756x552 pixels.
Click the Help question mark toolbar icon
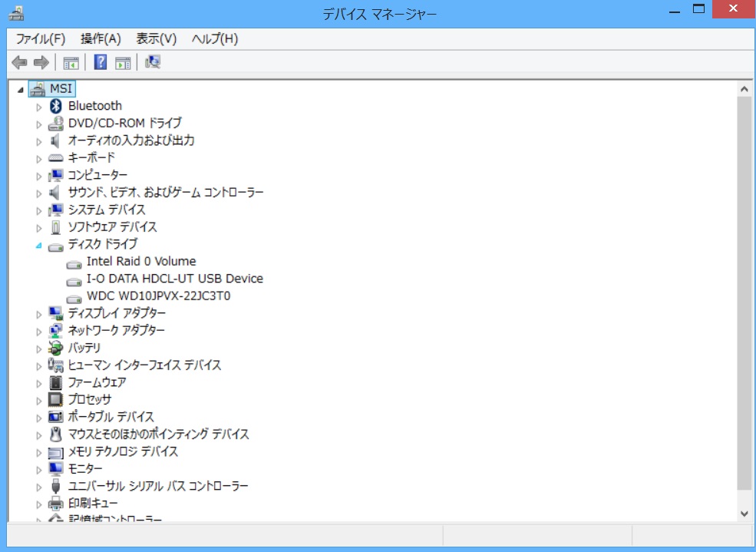click(x=101, y=63)
